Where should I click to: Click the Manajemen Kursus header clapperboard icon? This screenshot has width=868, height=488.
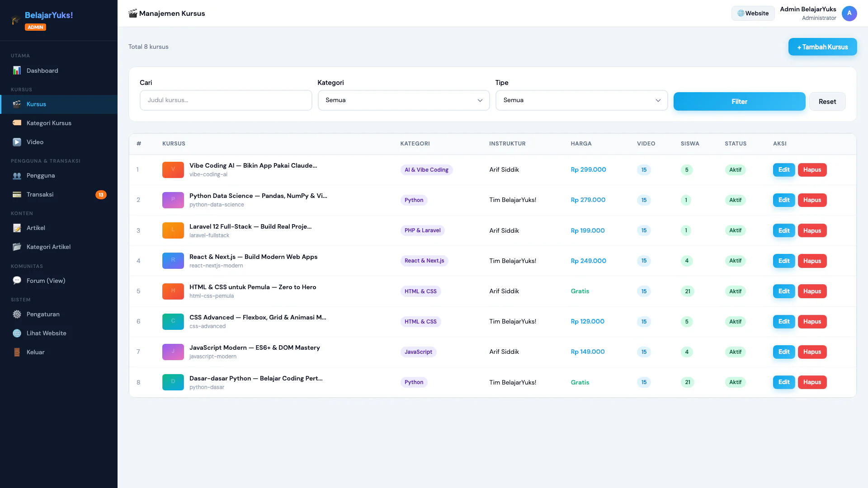point(132,14)
